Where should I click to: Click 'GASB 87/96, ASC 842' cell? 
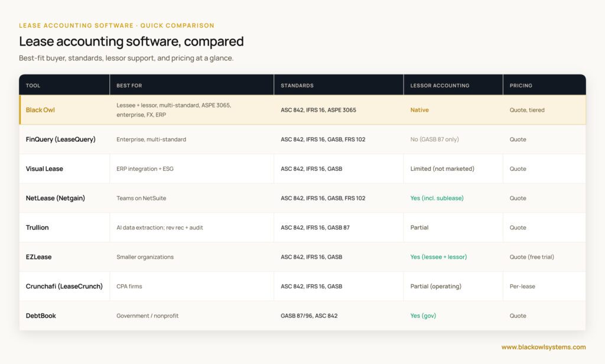coord(309,316)
